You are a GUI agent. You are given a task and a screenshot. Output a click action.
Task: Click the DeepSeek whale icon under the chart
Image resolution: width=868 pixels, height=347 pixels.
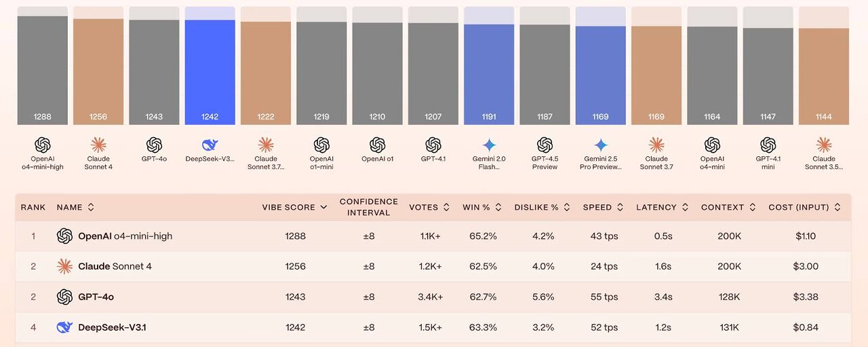(210, 145)
